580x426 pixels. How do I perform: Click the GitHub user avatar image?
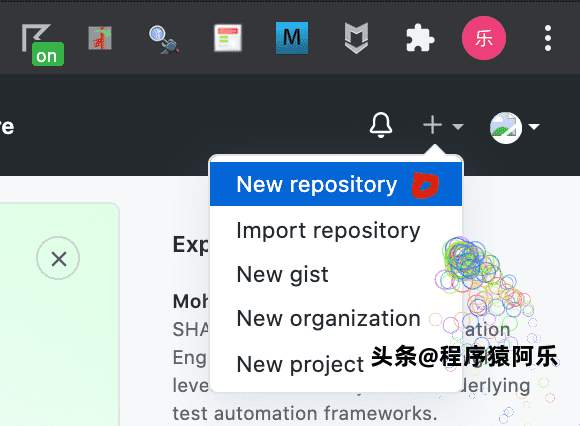(x=506, y=128)
